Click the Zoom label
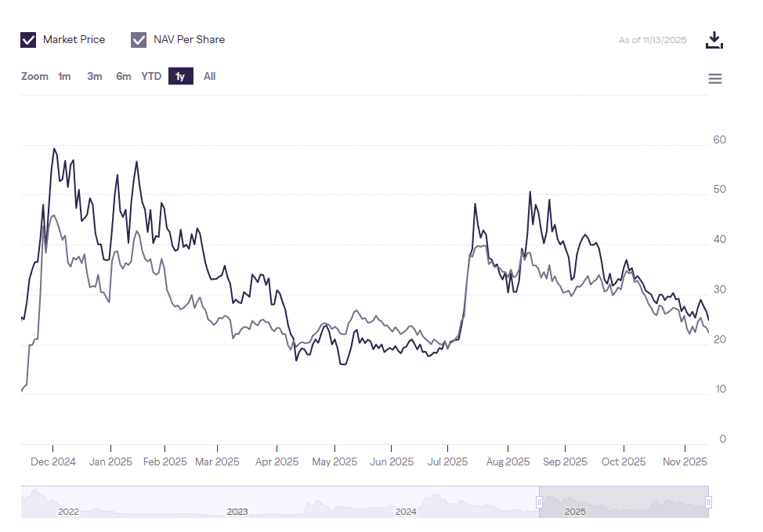This screenshot has width=763, height=532. (x=34, y=76)
